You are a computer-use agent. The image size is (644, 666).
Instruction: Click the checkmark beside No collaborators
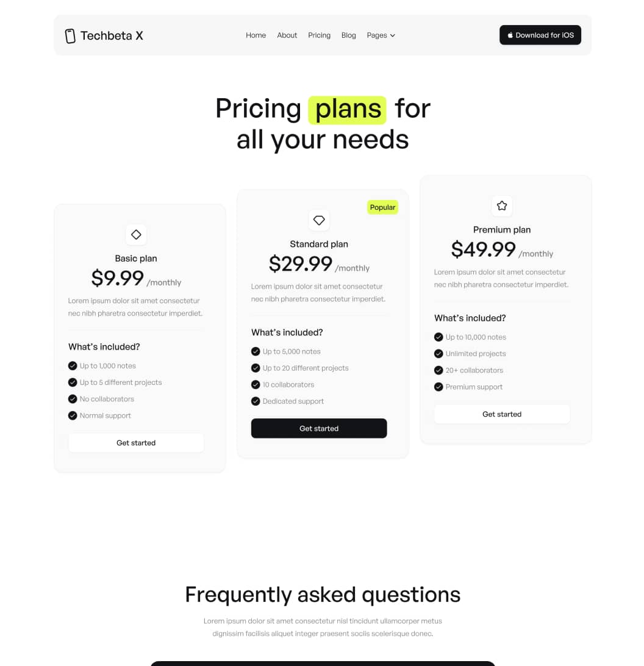[x=72, y=399]
